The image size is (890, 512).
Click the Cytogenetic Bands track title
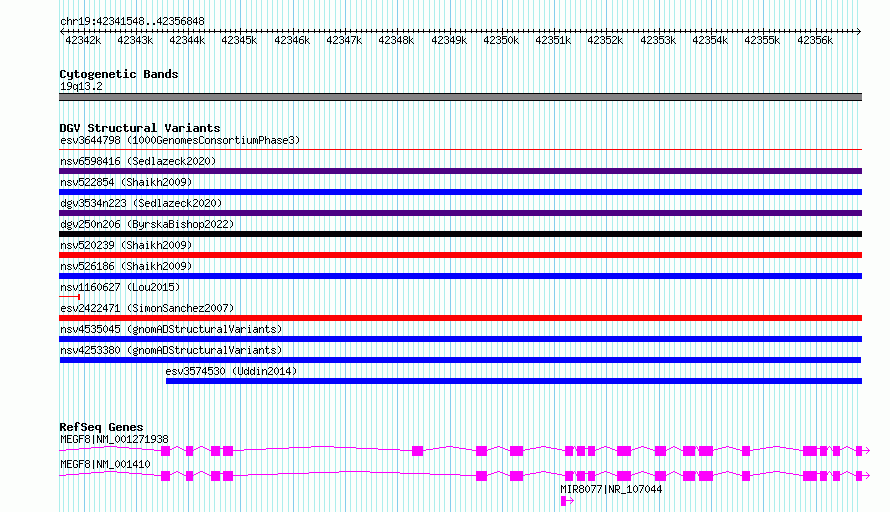coord(119,74)
